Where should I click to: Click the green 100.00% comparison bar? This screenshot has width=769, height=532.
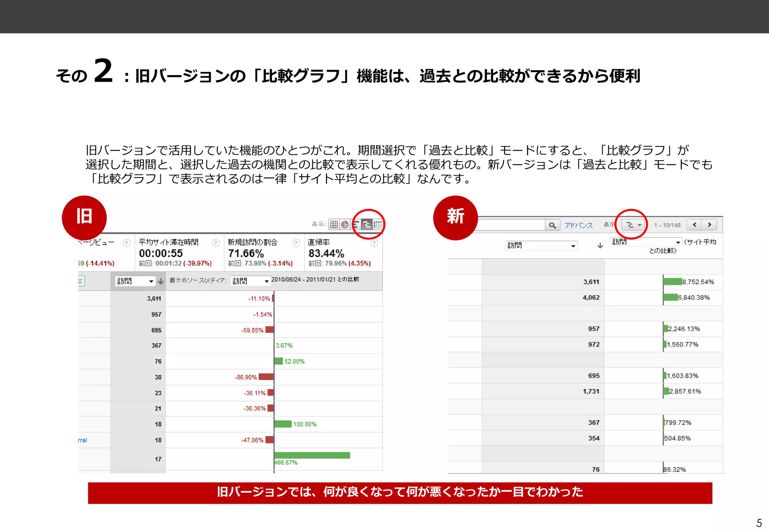[283, 424]
